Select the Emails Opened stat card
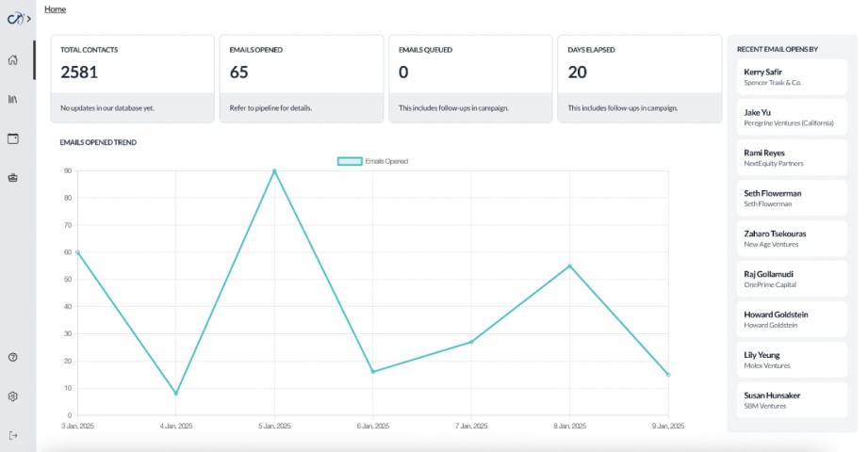868x452 pixels. (x=301, y=78)
